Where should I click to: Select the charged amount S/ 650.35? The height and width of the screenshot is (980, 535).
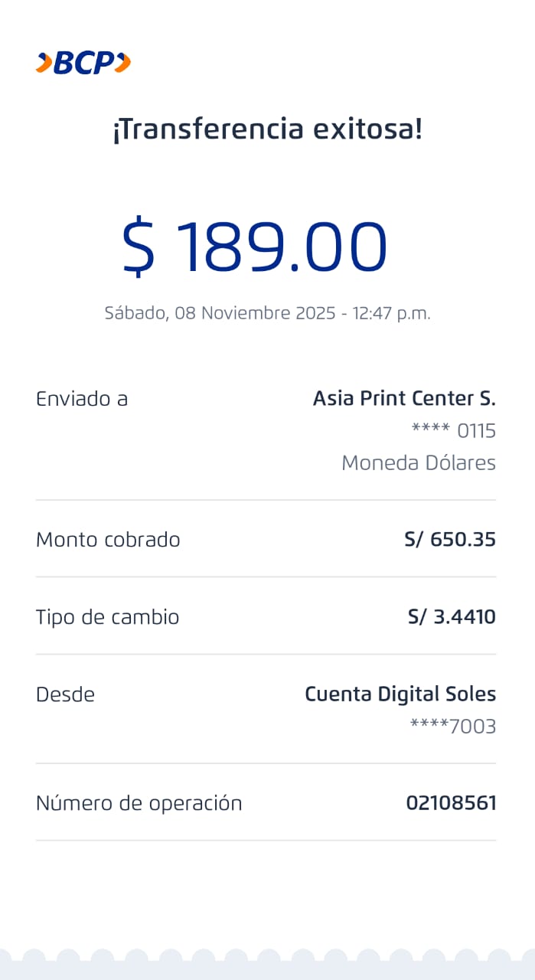pyautogui.click(x=450, y=540)
